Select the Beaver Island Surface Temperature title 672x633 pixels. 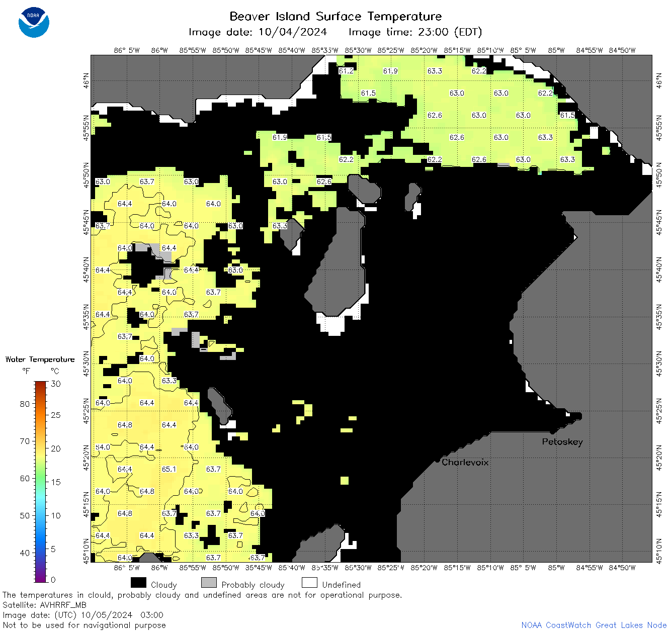(335, 16)
